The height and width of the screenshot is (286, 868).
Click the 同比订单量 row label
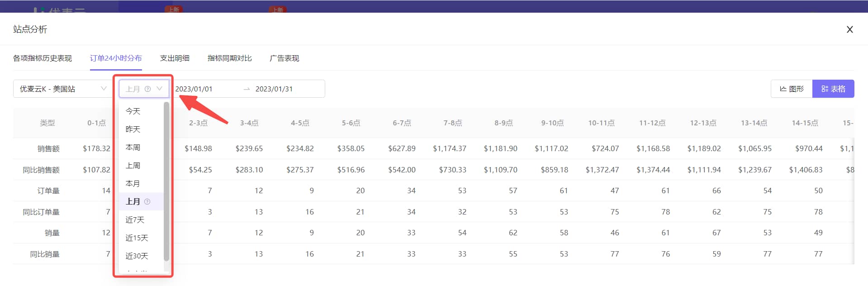pyautogui.click(x=41, y=212)
